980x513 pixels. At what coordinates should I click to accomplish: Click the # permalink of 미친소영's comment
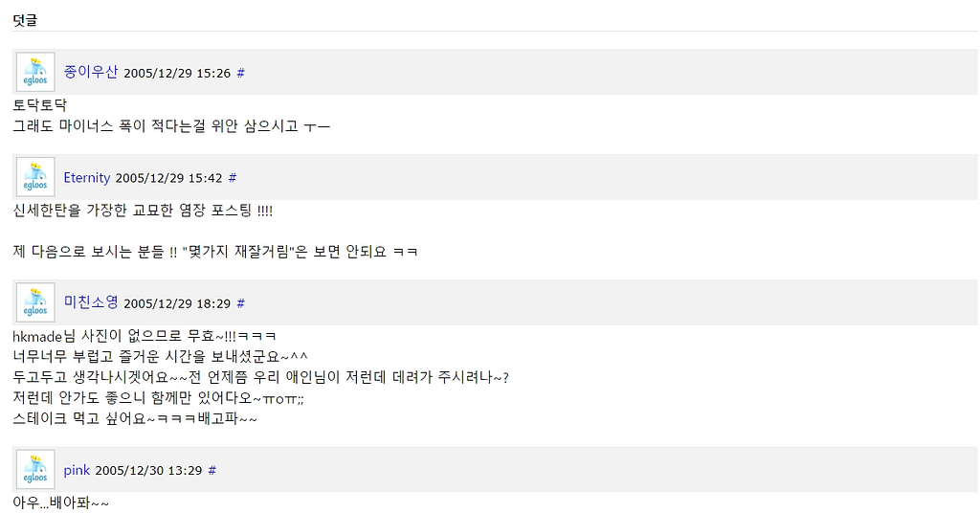(x=240, y=303)
